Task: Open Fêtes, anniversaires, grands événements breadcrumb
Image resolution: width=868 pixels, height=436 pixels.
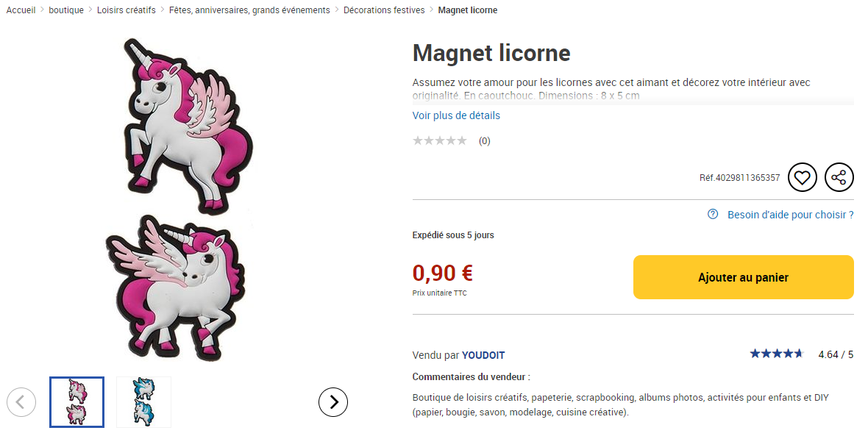Action: click(249, 10)
